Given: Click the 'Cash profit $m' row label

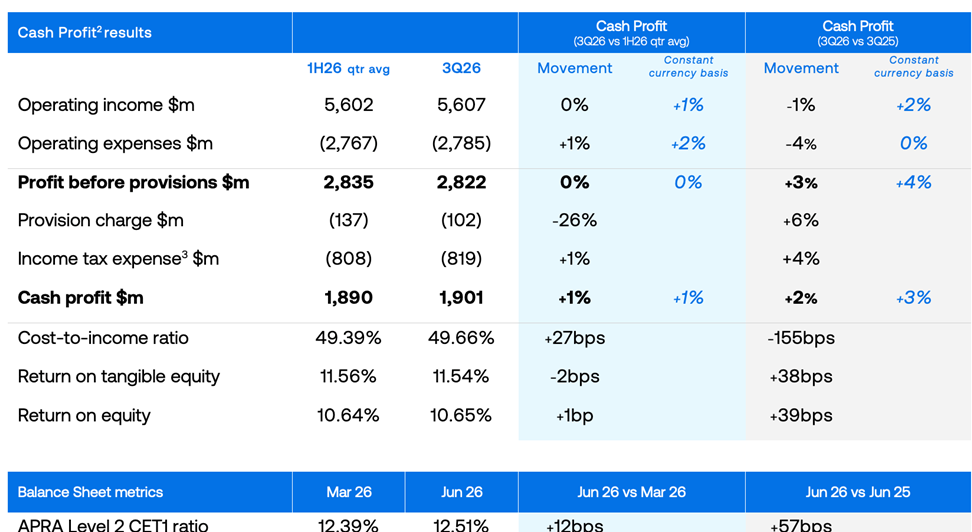Looking at the screenshot, I should [x=81, y=298].
